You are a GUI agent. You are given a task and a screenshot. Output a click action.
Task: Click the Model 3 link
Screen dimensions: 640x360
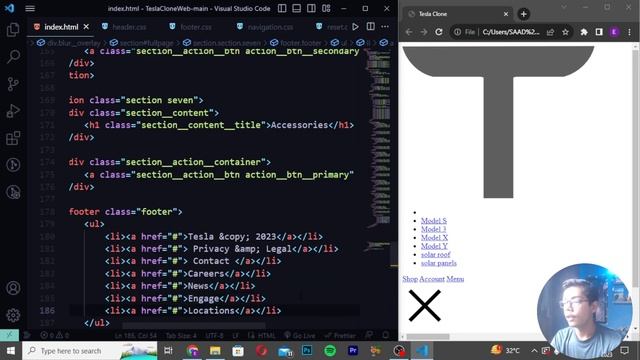click(x=433, y=229)
